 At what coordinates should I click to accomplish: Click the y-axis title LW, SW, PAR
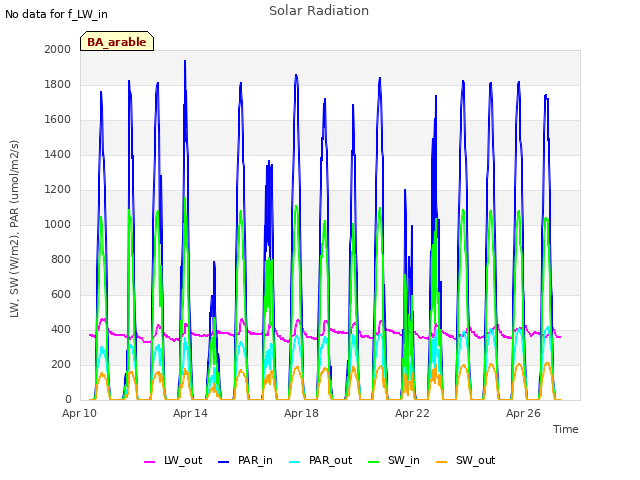point(14,229)
